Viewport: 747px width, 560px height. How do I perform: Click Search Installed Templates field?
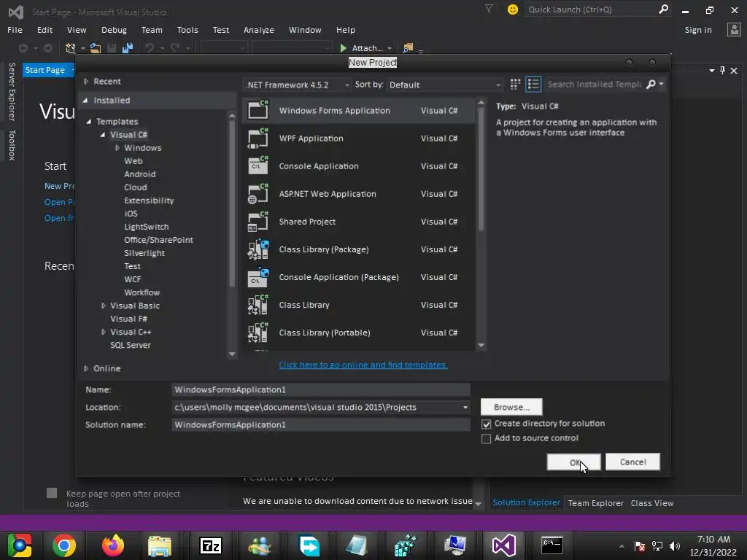pyautogui.click(x=594, y=85)
